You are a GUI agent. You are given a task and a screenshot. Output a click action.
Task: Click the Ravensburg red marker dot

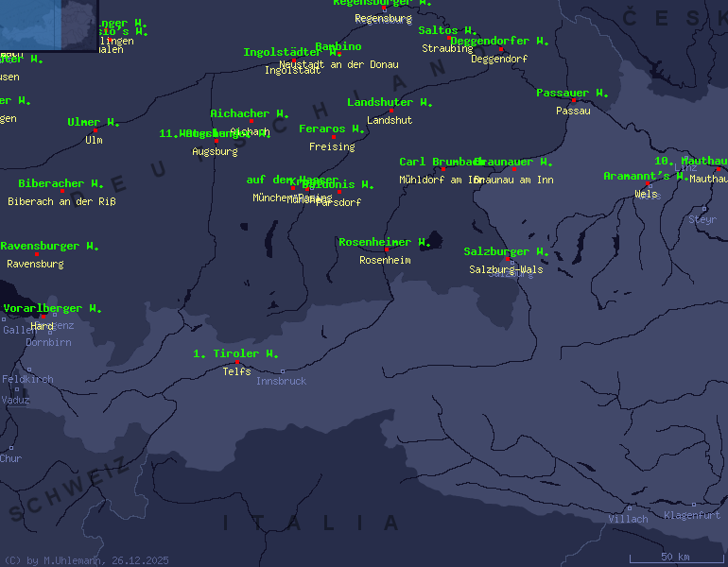[37, 254]
